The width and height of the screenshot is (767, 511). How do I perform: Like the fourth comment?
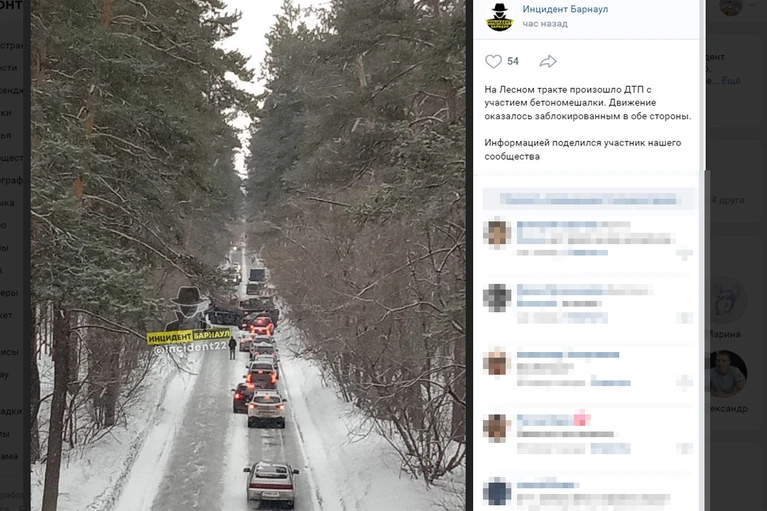click(x=684, y=448)
